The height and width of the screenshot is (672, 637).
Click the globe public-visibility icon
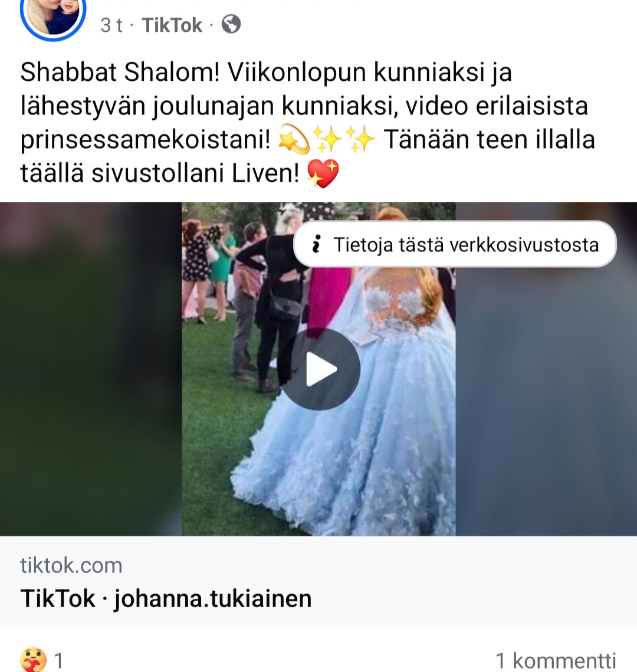[231, 24]
